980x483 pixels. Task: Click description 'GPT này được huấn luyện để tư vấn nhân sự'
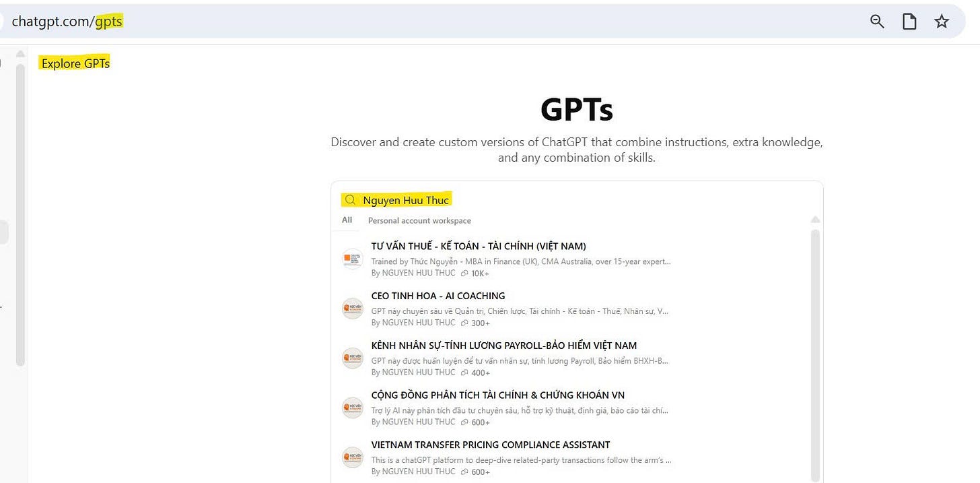pos(520,360)
